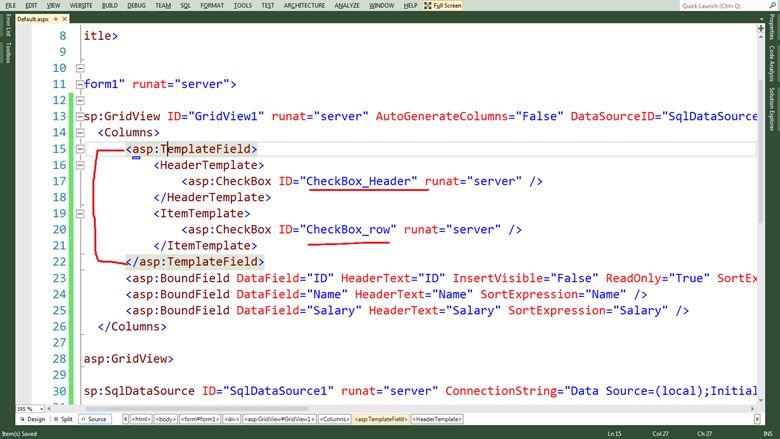Switch to Split view

tap(63, 419)
